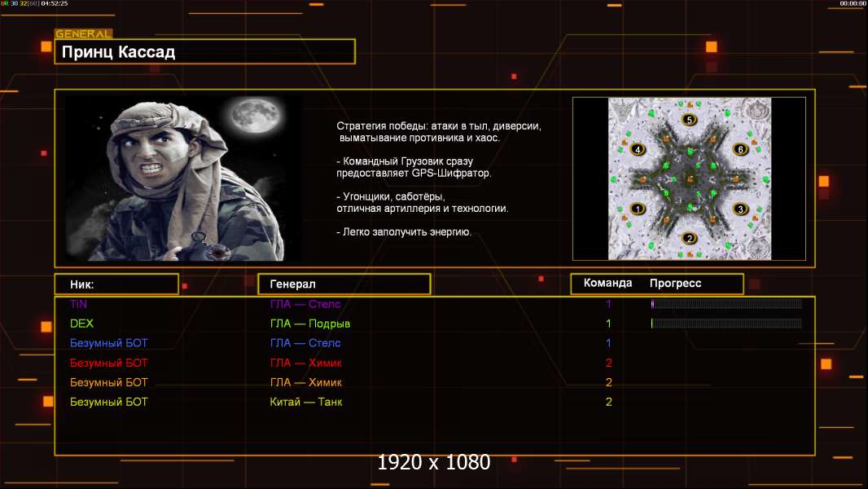Screen dimensions: 868x489
Task: Click start position 2 marker on map
Action: tap(689, 239)
